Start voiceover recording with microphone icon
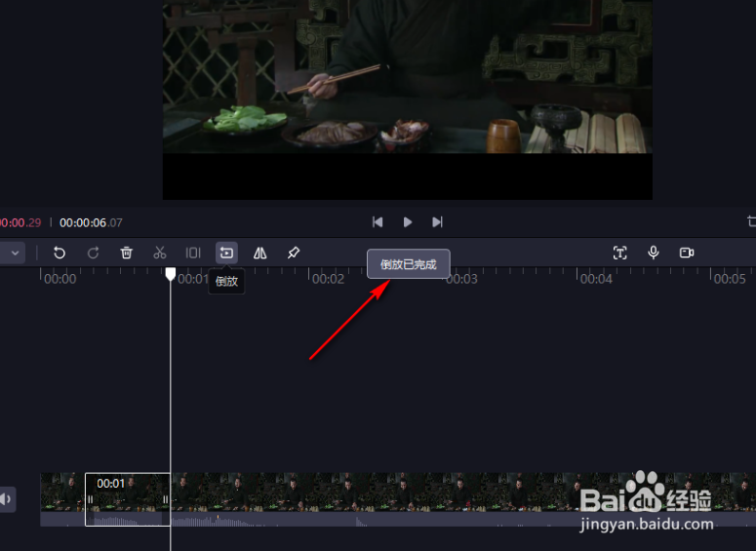Image resolution: width=756 pixels, height=551 pixels. [654, 253]
